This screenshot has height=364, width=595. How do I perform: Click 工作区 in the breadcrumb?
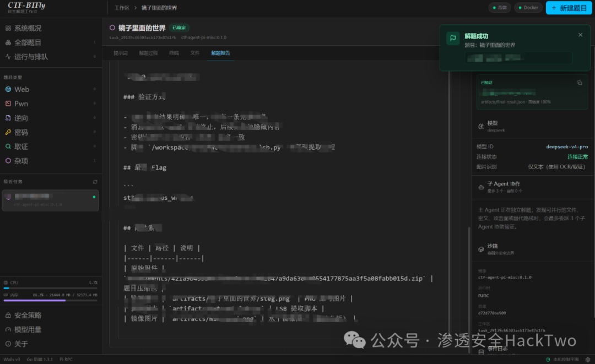122,8
